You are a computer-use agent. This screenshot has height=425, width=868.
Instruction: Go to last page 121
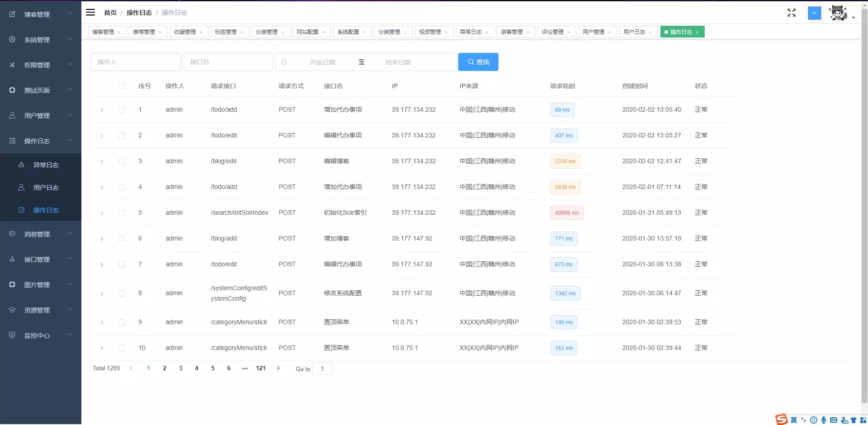261,368
